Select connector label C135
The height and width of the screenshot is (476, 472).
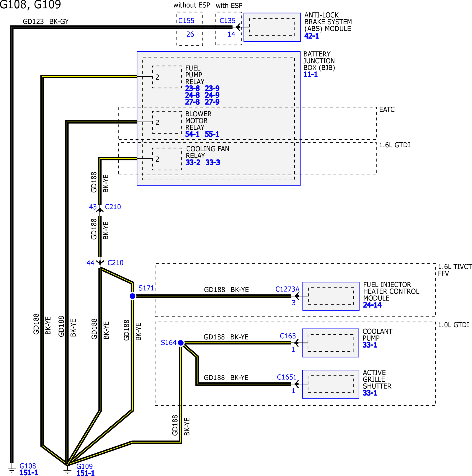click(x=227, y=21)
